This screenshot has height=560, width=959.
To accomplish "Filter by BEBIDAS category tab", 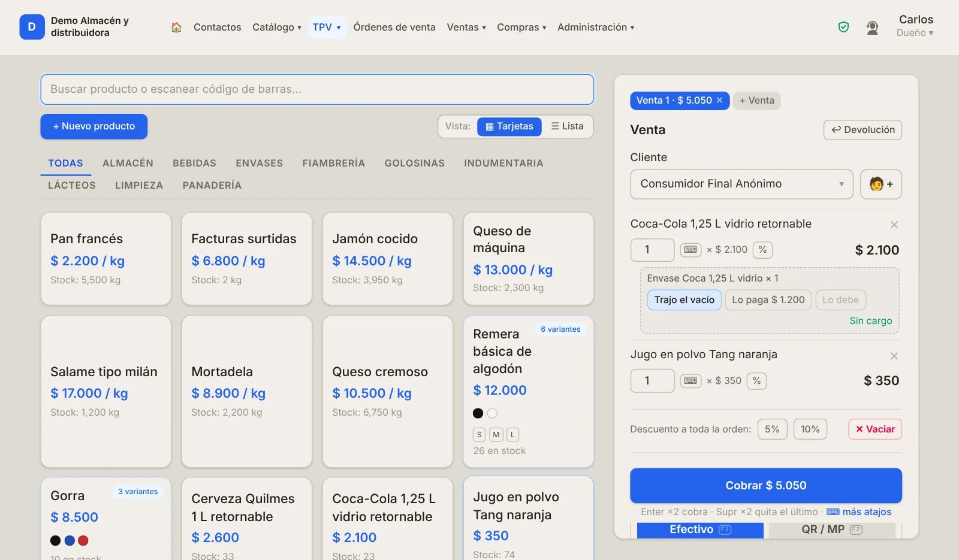I will point(194,164).
